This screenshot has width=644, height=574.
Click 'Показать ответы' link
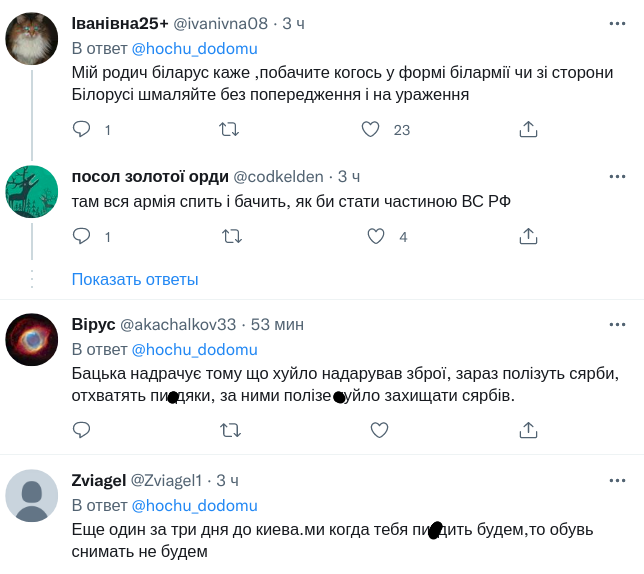pos(135,279)
